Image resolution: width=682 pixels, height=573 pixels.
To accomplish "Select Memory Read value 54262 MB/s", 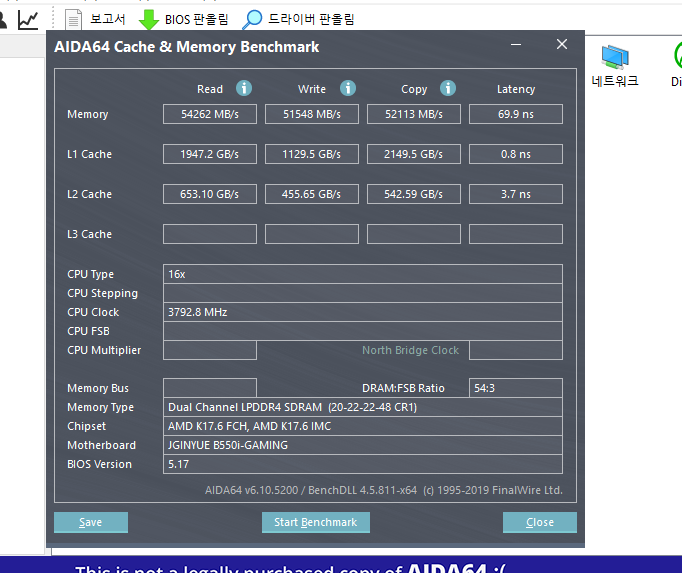I will coord(210,114).
